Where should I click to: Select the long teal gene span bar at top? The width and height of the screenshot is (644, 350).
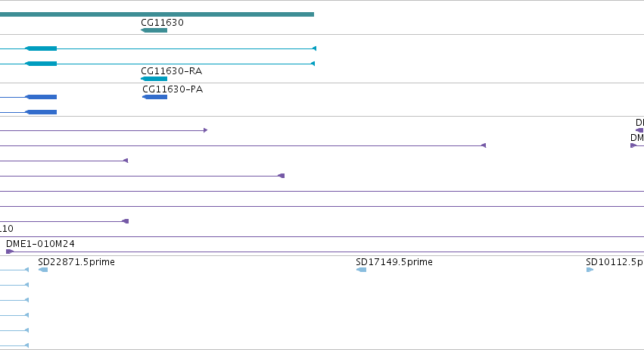[157, 14]
